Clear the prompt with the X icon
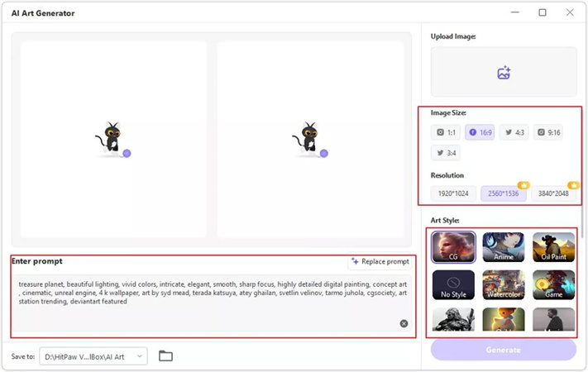Viewport: 588px width, 372px height. click(x=404, y=323)
